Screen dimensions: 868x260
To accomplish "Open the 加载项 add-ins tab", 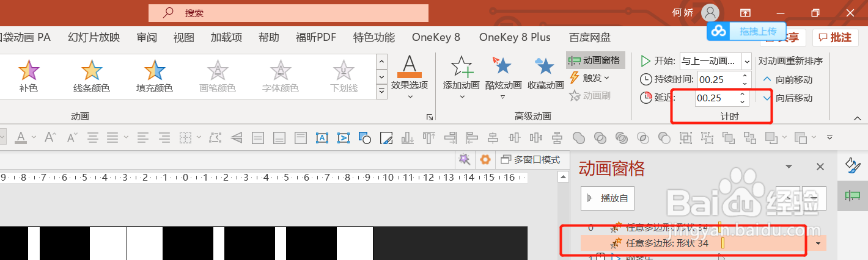I will coord(226,37).
